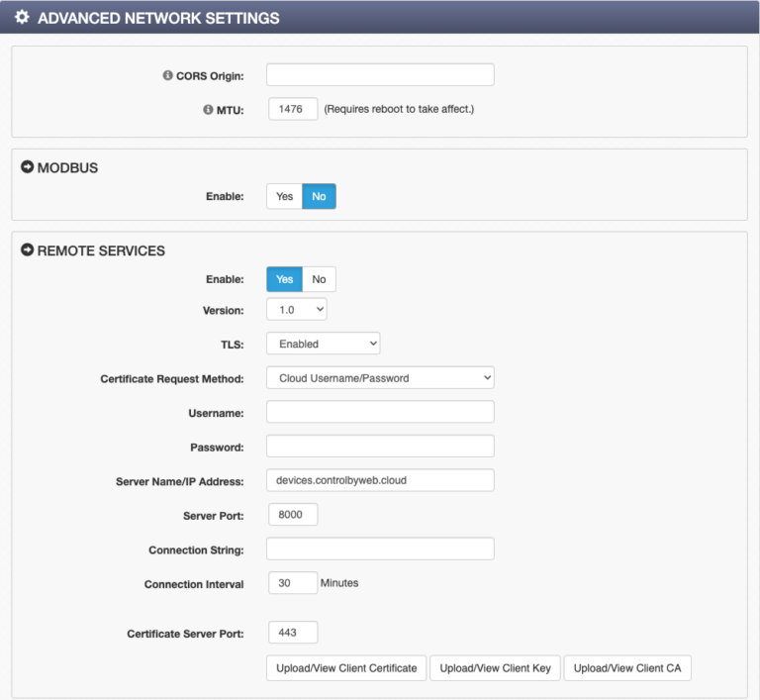This screenshot has height=700, width=760.
Task: Click the info icon next to MTU
Action: pyautogui.click(x=208, y=109)
